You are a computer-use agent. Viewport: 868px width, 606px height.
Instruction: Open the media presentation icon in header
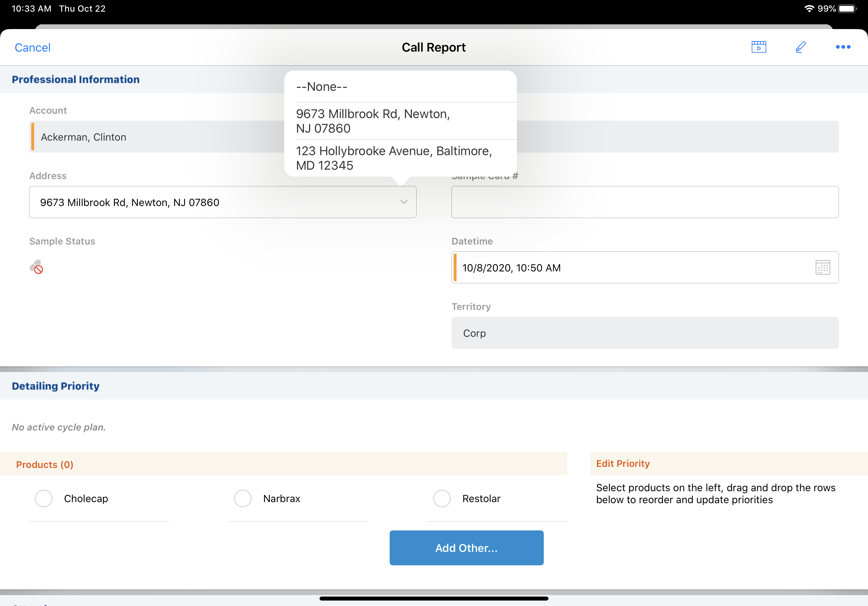[x=758, y=47]
